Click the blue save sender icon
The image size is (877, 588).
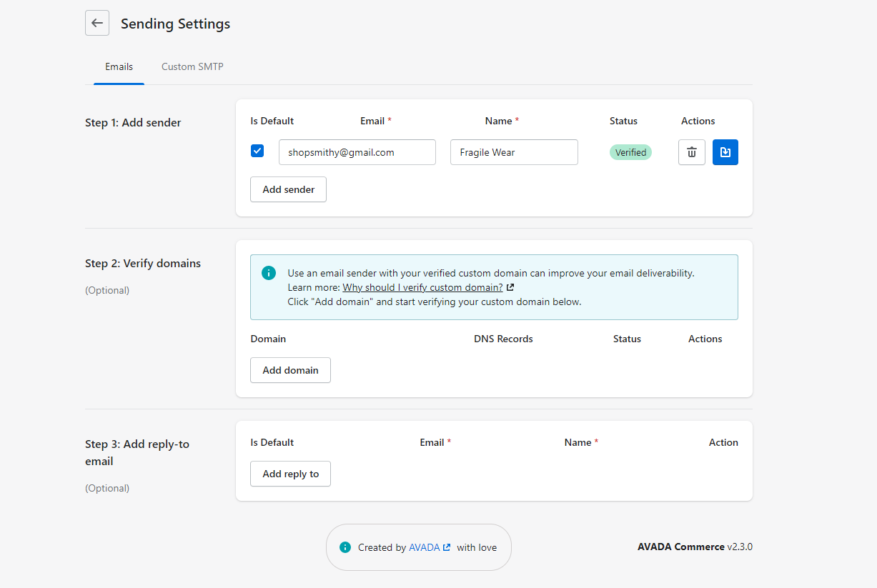tap(725, 152)
